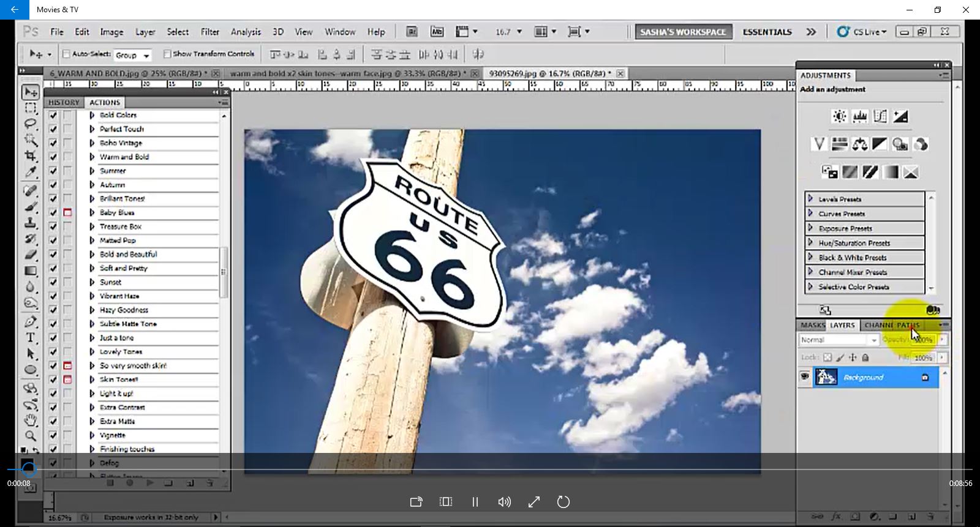The height and width of the screenshot is (527, 980).
Task: Click the video seek position knob
Action: (29, 469)
